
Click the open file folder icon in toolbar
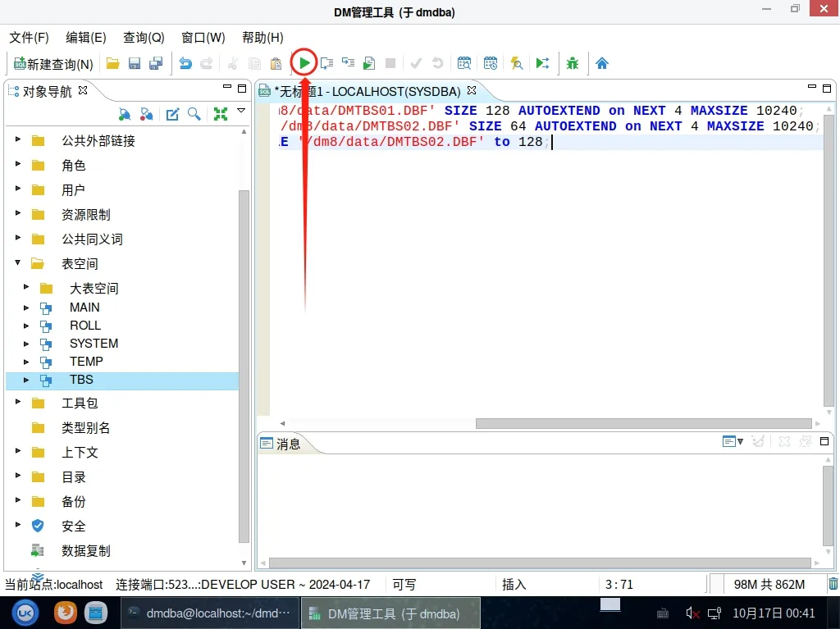click(113, 63)
